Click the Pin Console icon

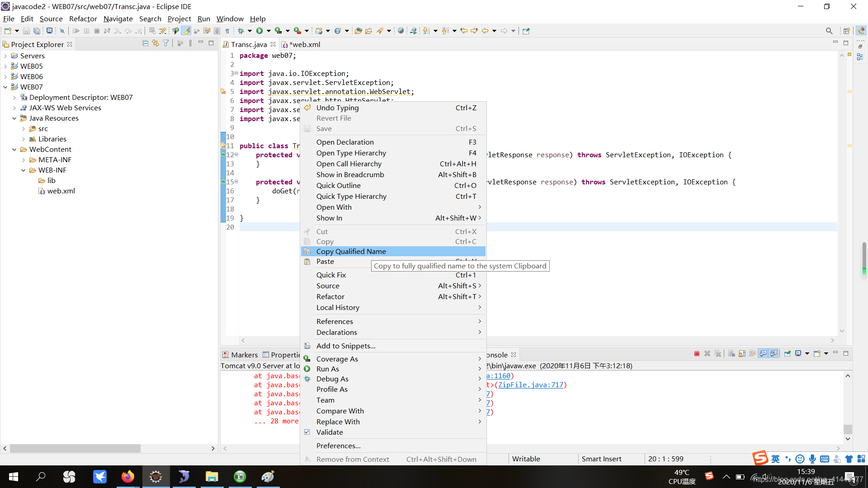(787, 354)
